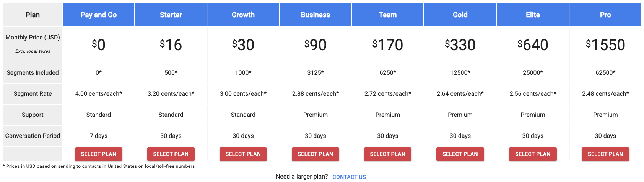
Task: Click the Elite column header
Action: pos(533,15)
